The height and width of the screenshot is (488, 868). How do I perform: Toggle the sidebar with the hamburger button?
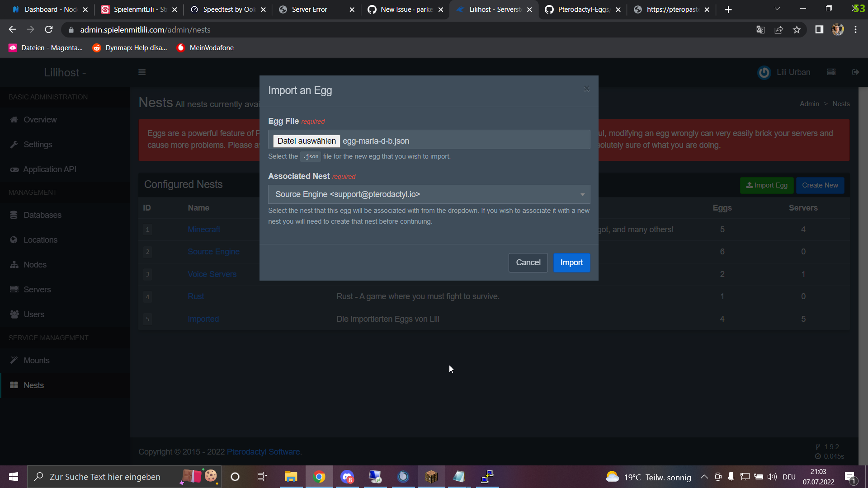click(142, 72)
